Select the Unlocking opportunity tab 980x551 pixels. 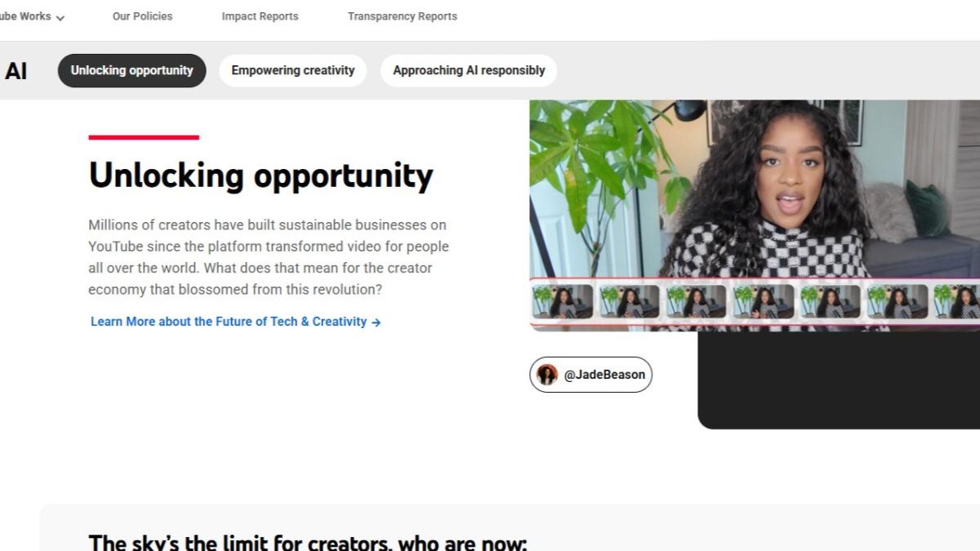pyautogui.click(x=131, y=70)
